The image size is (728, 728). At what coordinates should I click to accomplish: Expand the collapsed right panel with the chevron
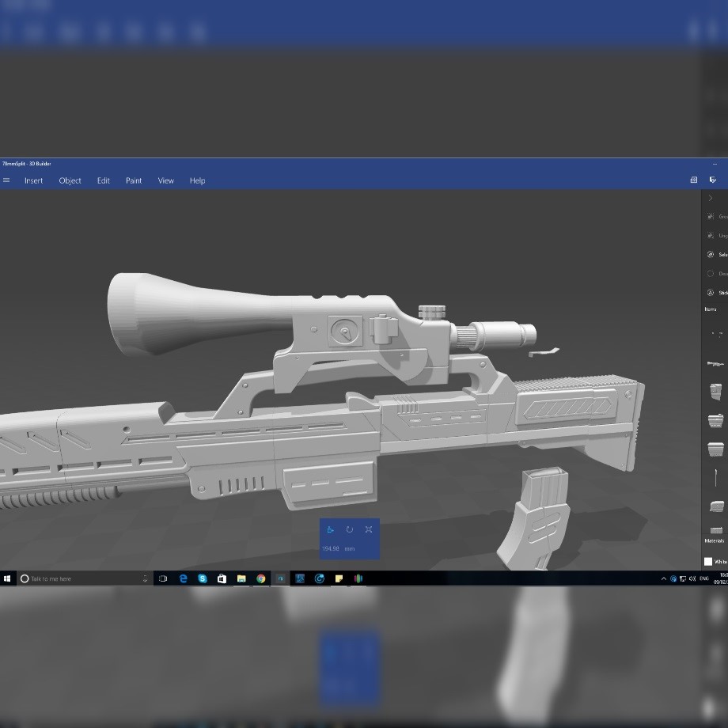tap(711, 198)
